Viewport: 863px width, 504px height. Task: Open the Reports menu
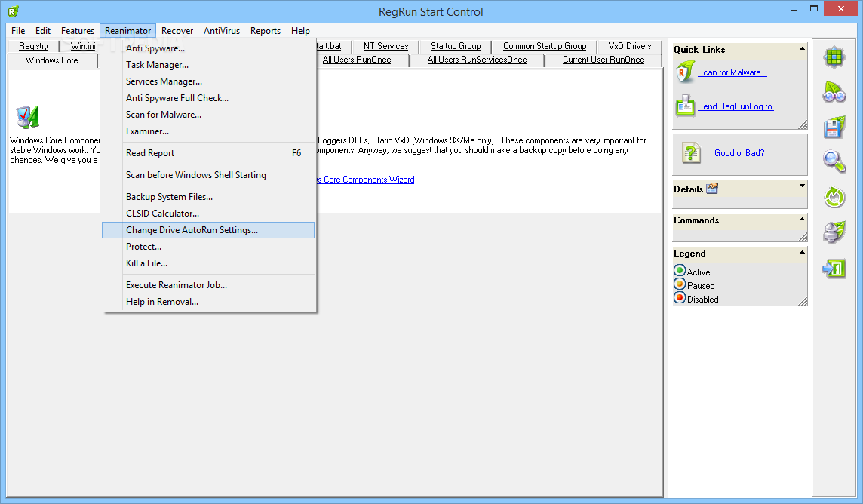pos(266,31)
